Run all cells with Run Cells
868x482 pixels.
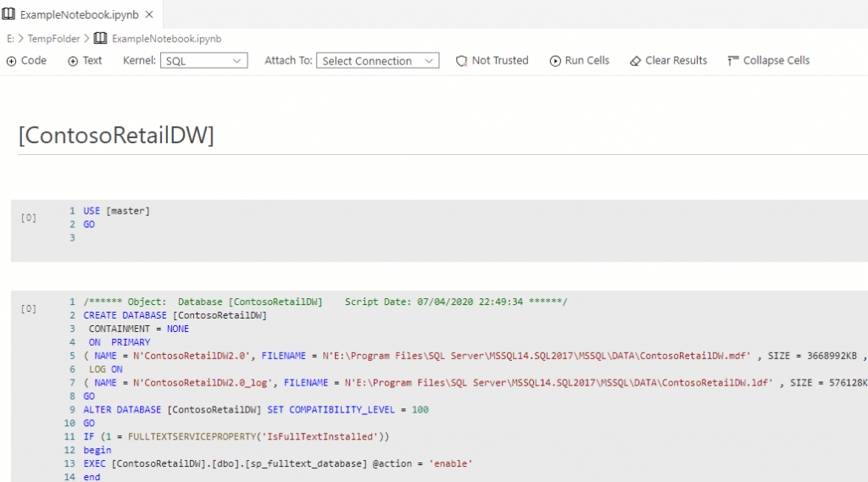pos(580,60)
